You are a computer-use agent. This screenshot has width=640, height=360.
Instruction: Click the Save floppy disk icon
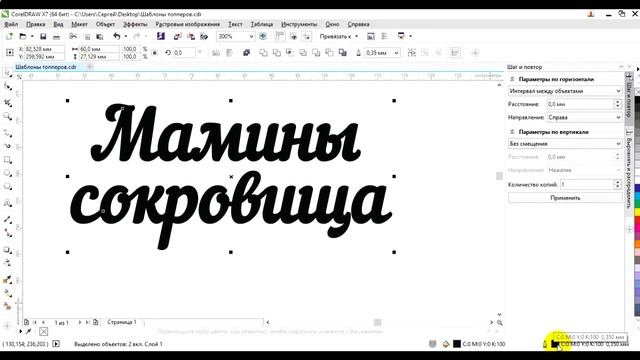click(43, 36)
